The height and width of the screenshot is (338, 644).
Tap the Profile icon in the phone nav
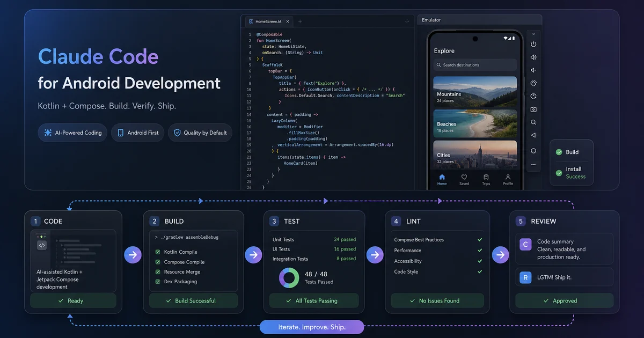(508, 177)
